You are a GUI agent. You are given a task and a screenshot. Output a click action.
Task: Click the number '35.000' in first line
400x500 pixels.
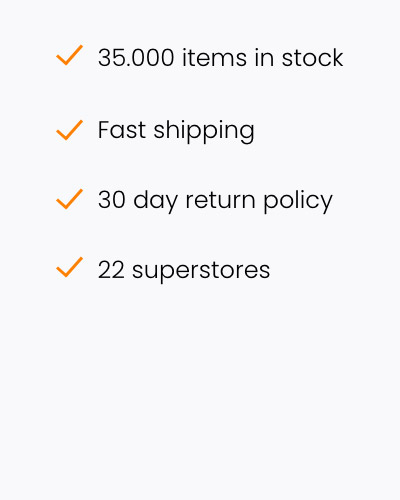coord(136,58)
